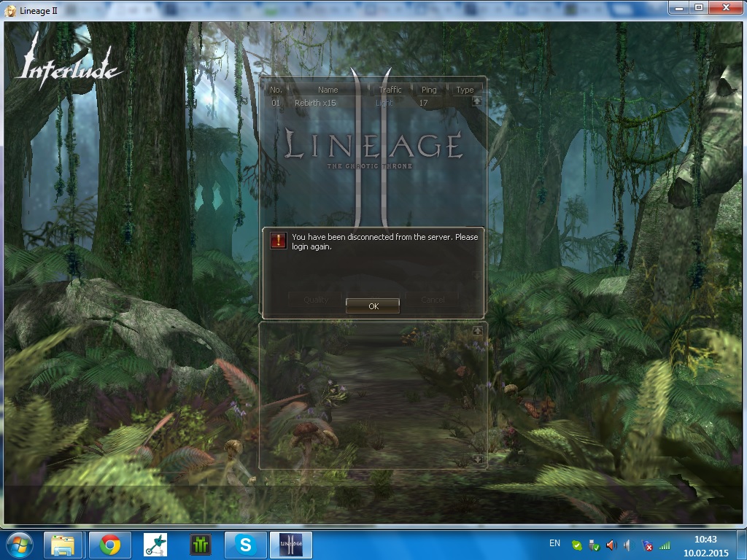Open the taskbar clock and date
The height and width of the screenshot is (560, 747).
coord(705,545)
